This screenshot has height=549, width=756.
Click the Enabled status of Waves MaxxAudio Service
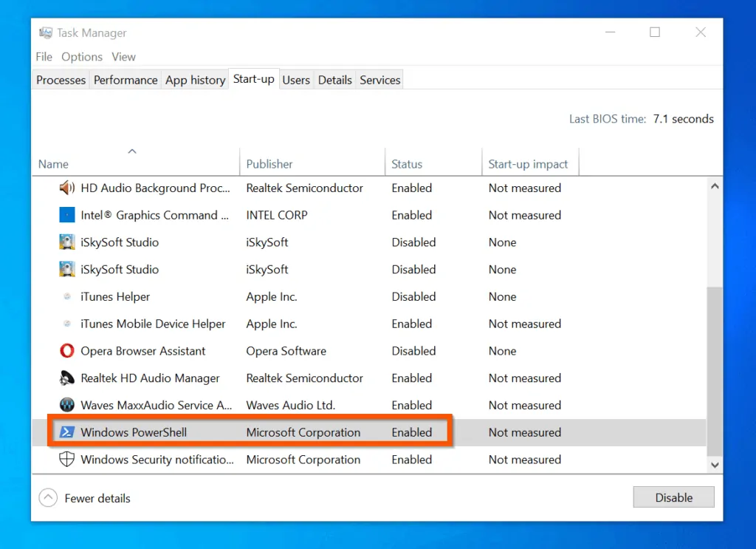(x=412, y=405)
